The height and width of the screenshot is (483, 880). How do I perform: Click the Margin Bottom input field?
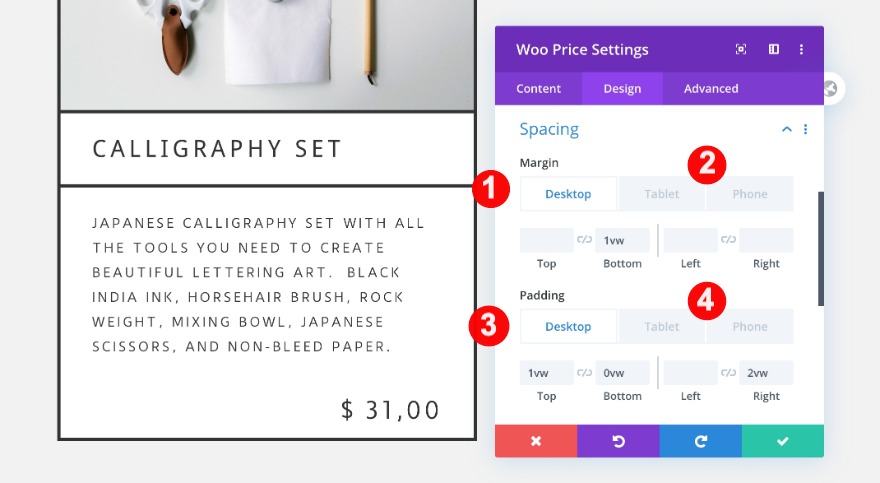[x=622, y=240]
